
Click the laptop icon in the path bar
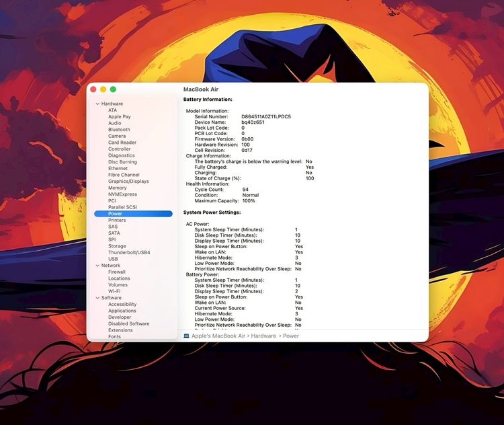click(x=186, y=336)
